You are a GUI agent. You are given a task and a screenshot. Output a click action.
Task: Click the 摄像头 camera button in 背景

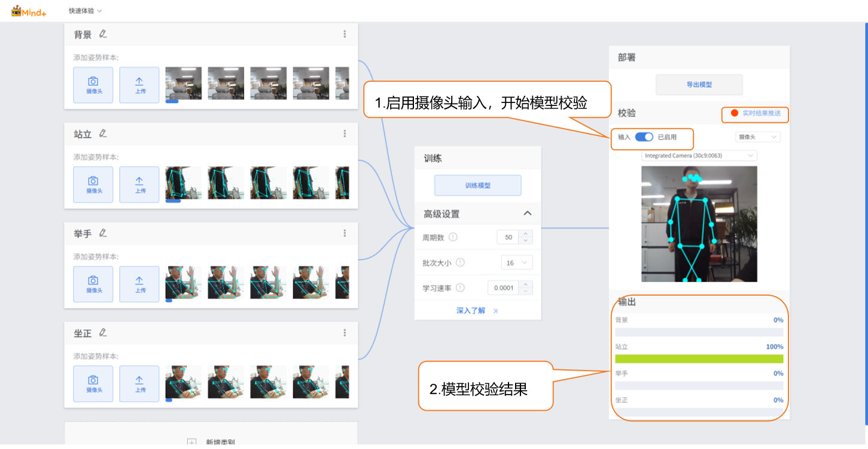93,85
